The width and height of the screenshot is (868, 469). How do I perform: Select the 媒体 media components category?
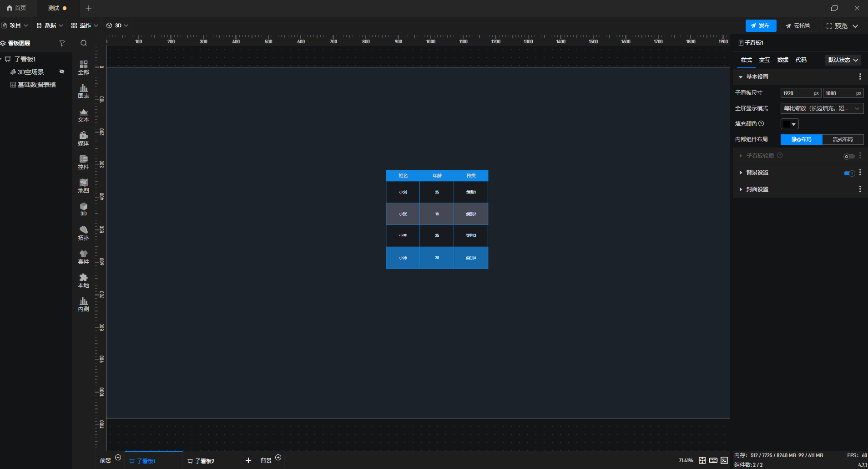pyautogui.click(x=83, y=138)
